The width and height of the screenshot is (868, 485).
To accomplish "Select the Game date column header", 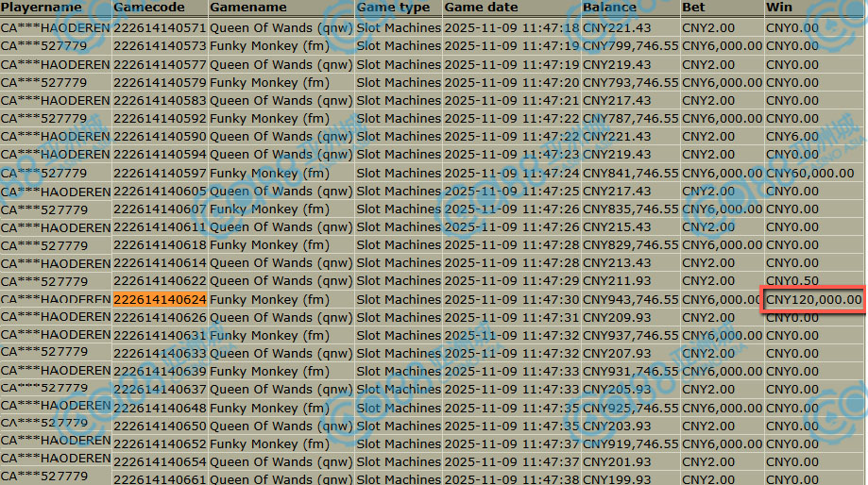I will (481, 8).
